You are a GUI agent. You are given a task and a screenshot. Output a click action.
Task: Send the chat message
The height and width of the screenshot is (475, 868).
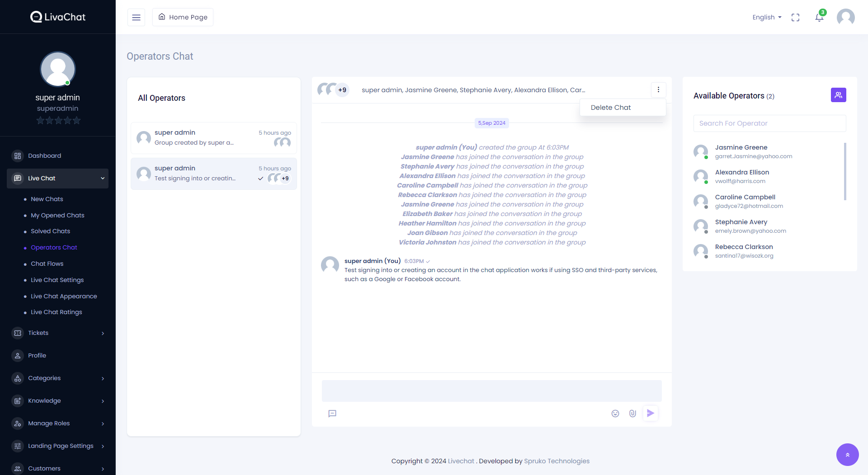point(651,413)
